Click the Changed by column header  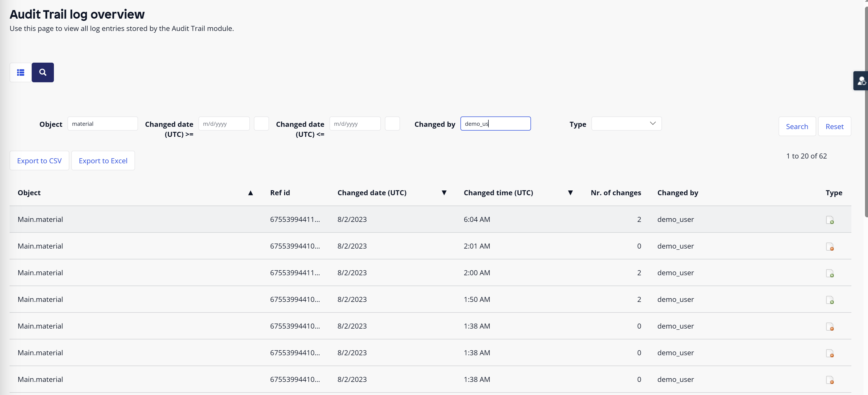tap(678, 193)
